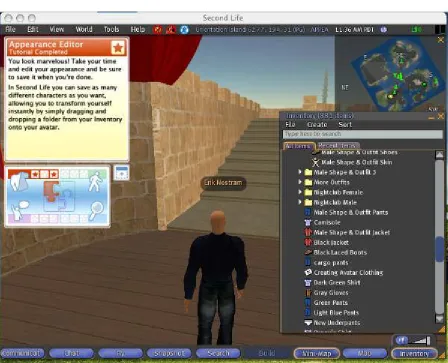Screen dimensions: 448x363
Task: Toggle the Fly button
Action: pos(120,353)
